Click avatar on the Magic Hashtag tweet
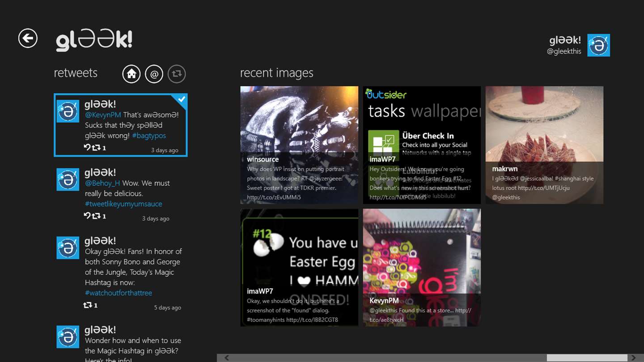The image size is (644, 362). [68, 248]
